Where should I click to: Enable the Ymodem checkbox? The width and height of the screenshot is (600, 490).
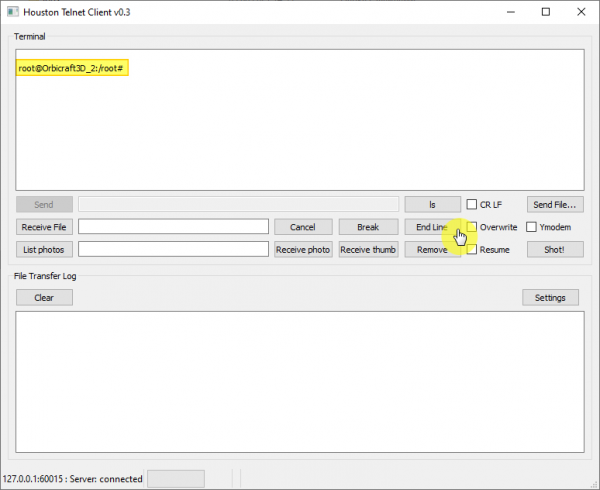tap(532, 227)
